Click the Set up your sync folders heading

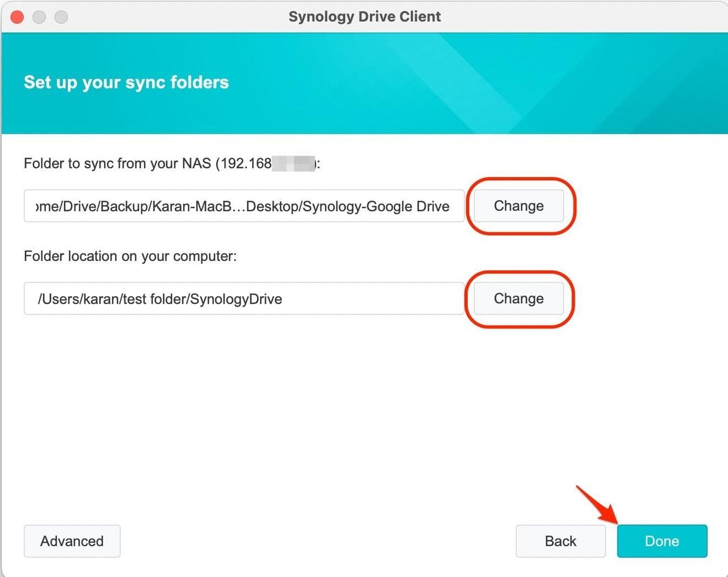[x=126, y=82]
